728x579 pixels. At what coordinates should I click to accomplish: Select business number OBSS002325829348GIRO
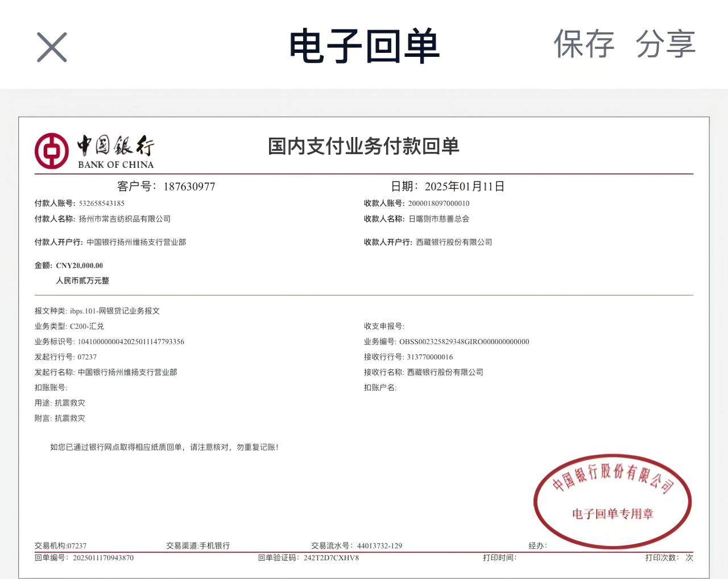click(464, 342)
